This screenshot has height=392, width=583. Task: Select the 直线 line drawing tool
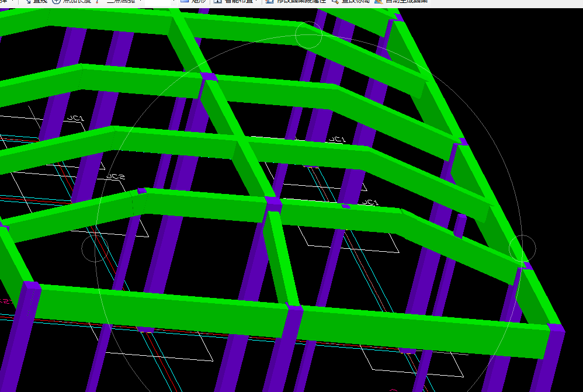[36, 1]
